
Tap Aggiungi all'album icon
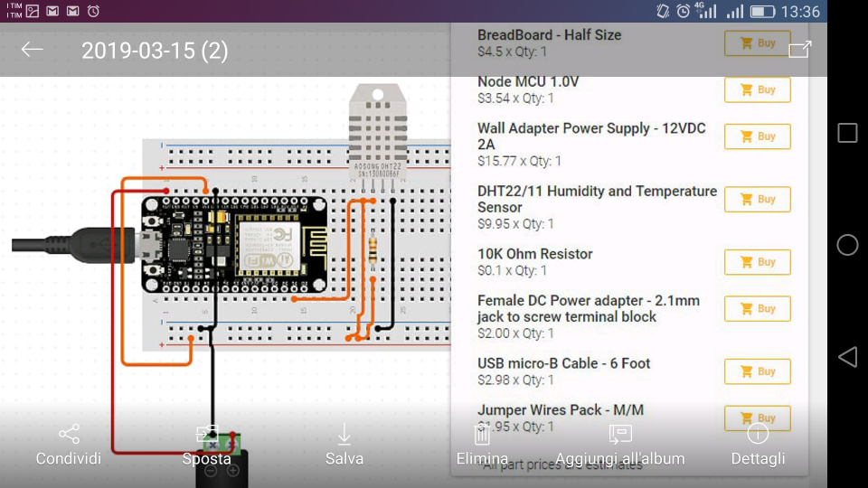[x=619, y=436]
